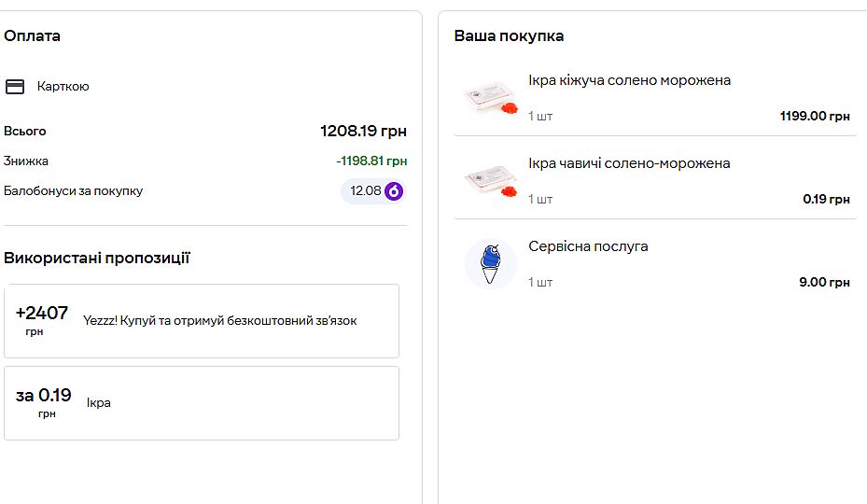Click the Використані пропозиції heading
This screenshot has height=504, width=867.
click(97, 259)
